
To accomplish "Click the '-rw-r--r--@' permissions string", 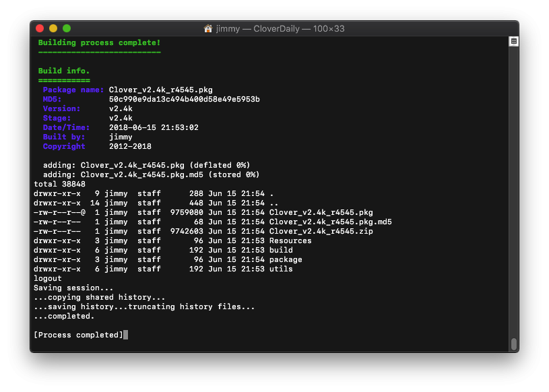I will coord(59,212).
